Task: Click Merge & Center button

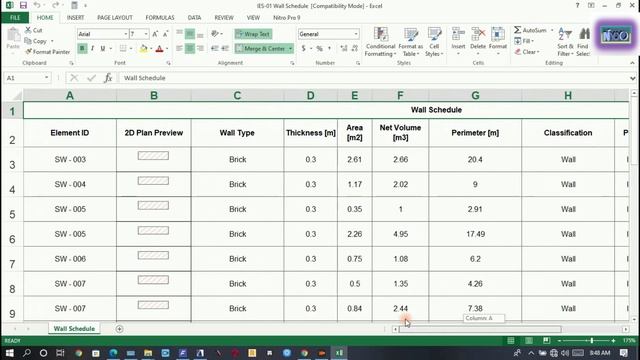Action: (261, 49)
